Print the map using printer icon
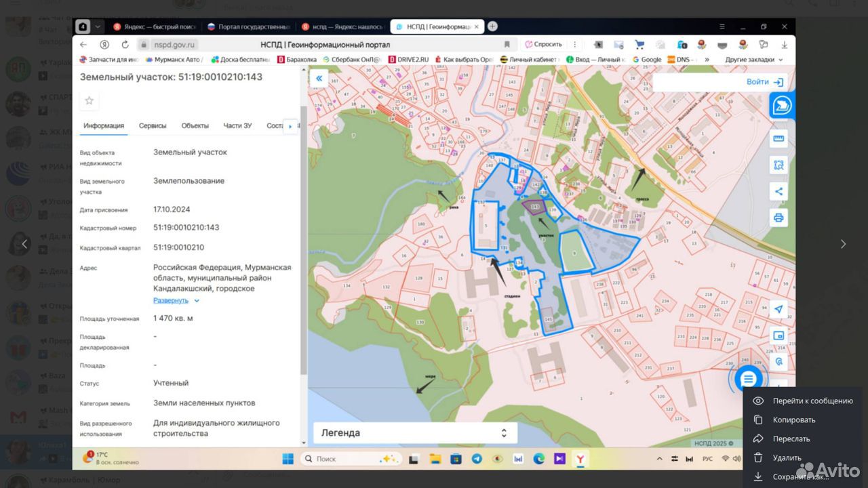This screenshot has height=488, width=868. tap(778, 218)
